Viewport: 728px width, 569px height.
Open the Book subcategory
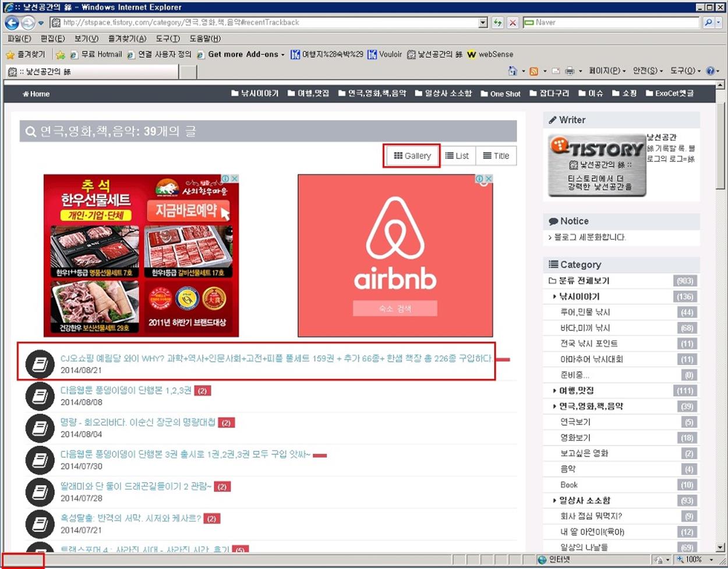coord(569,485)
